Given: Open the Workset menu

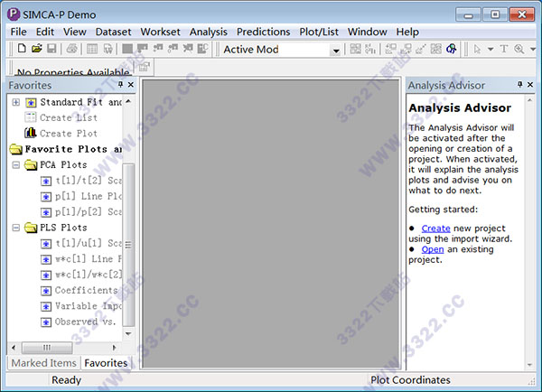Looking at the screenshot, I should click(x=160, y=32).
